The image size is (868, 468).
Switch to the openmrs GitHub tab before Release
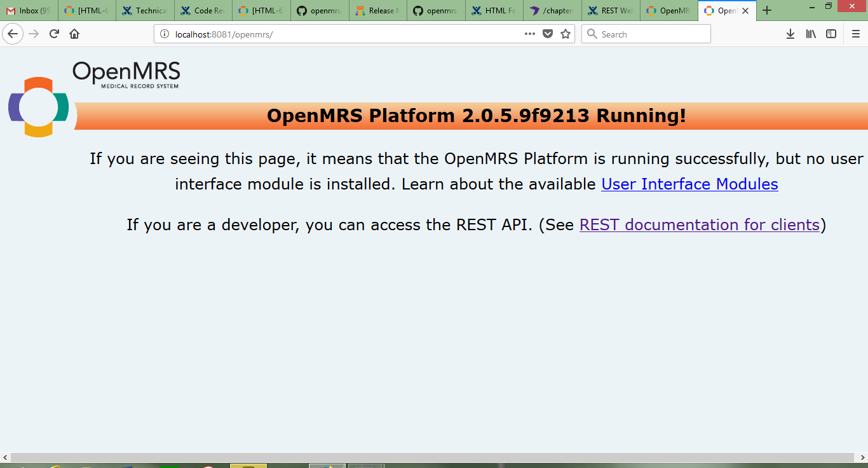[320, 11]
